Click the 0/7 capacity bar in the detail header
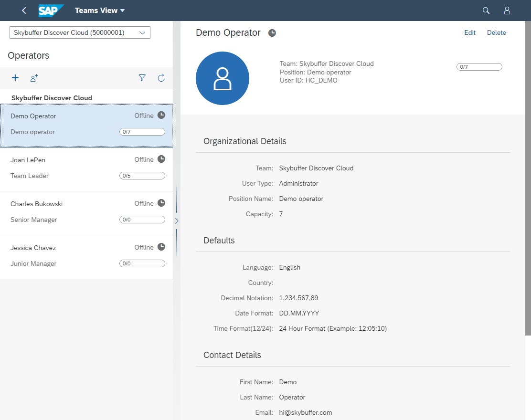Screen dimensions: 531x420 pos(479,67)
